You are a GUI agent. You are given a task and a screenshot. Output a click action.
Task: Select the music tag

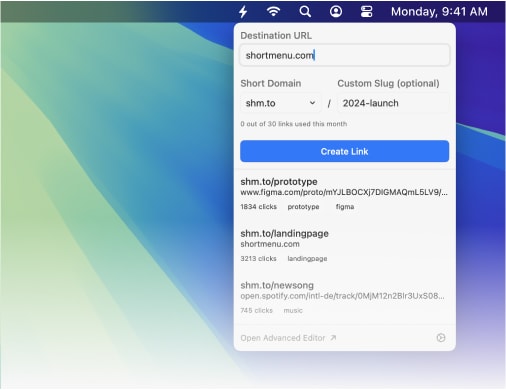[x=293, y=310]
